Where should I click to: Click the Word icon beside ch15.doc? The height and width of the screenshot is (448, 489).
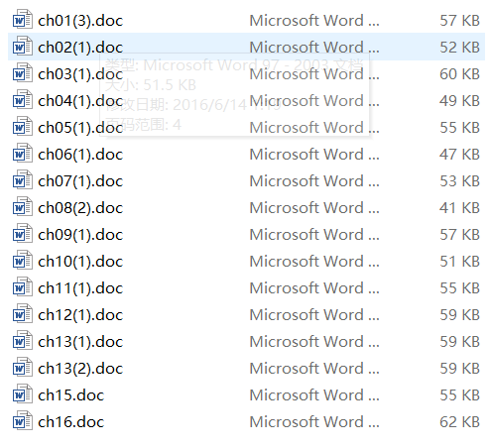pos(23,394)
